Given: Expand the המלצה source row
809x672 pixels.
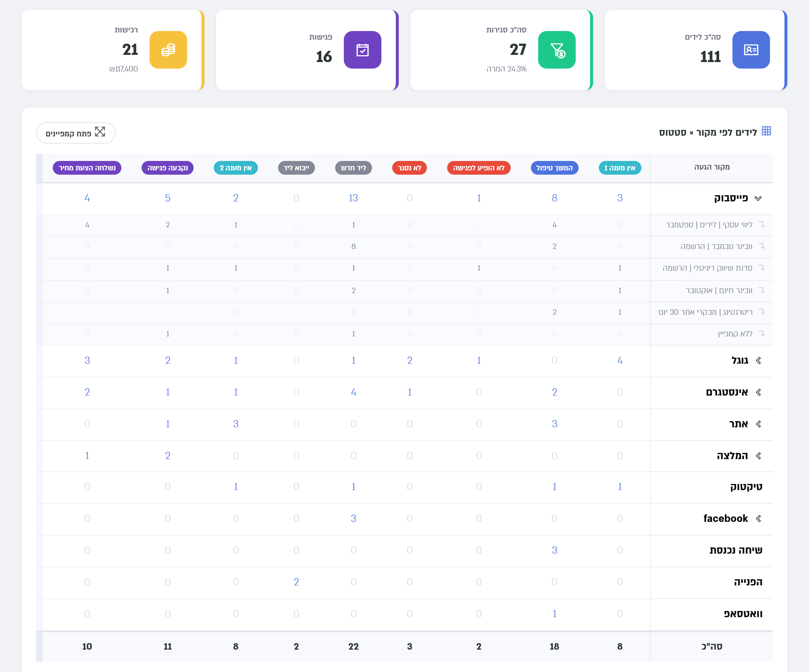Looking at the screenshot, I should pos(758,456).
